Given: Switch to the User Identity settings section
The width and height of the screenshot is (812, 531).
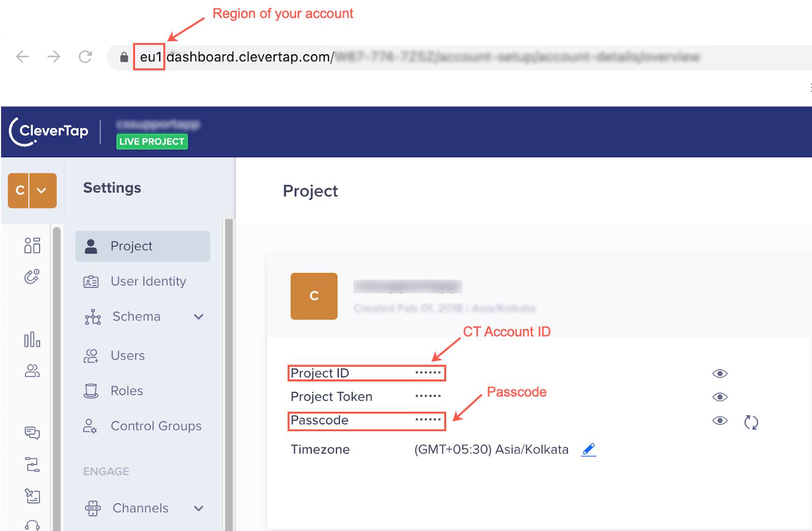Looking at the screenshot, I should 148,281.
